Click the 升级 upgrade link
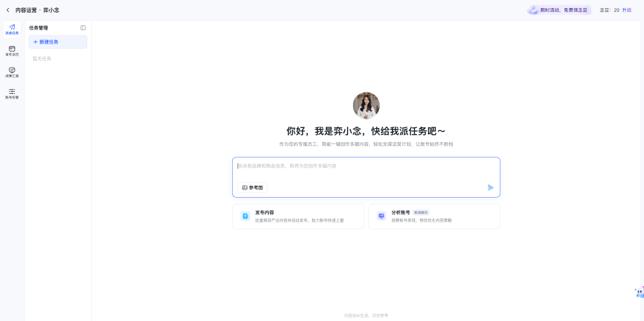This screenshot has width=644, height=321. pos(627,10)
